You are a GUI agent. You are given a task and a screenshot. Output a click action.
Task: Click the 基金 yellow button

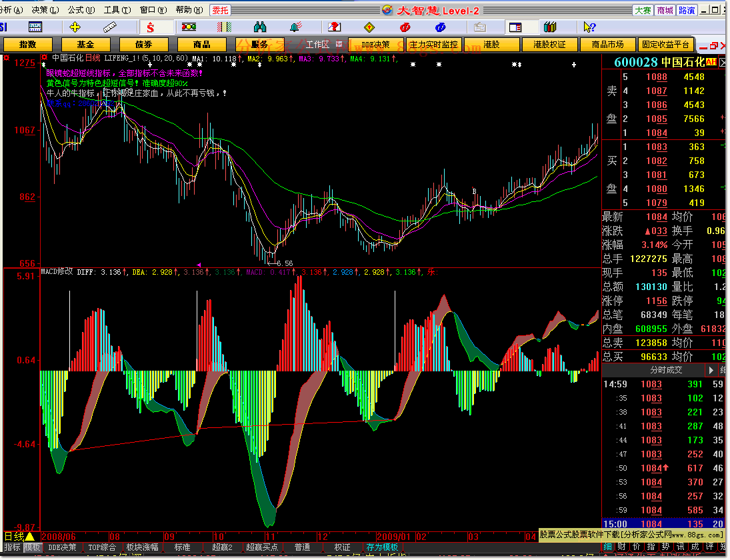tap(85, 45)
